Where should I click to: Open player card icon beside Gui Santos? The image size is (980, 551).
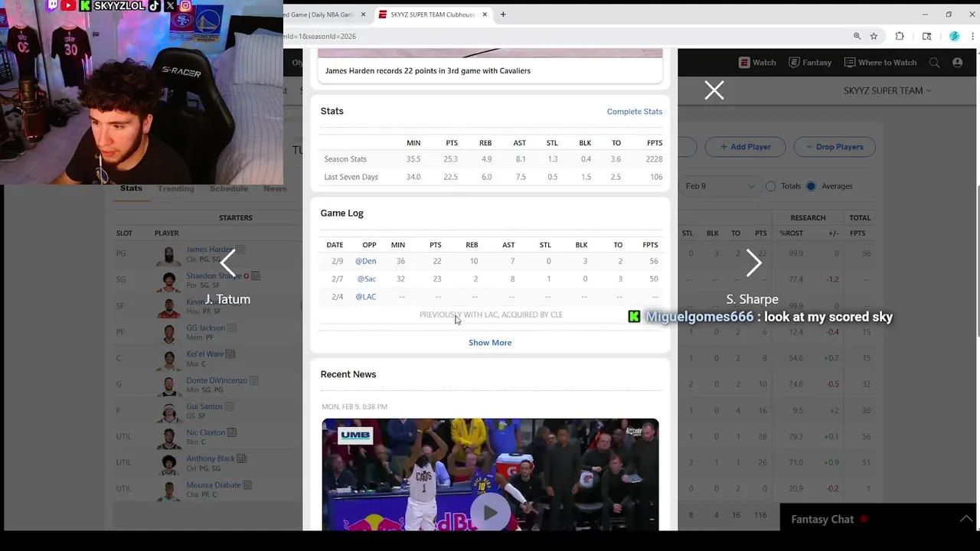229,406
